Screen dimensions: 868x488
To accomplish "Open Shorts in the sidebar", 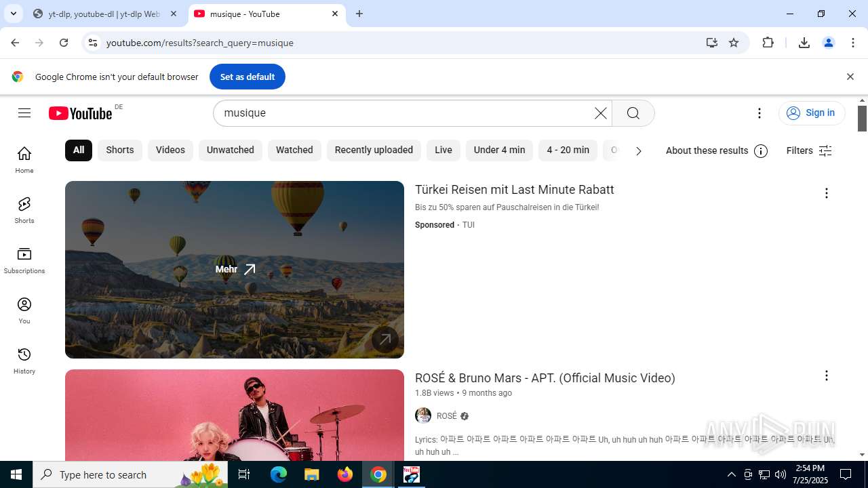I will pos(24,210).
